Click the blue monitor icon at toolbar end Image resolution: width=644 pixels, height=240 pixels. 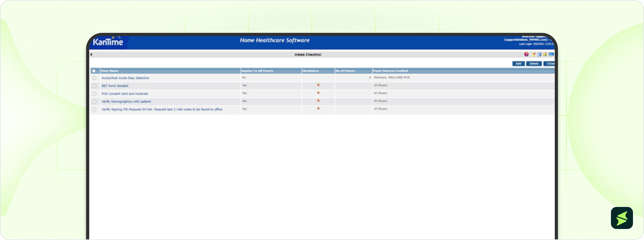(551, 54)
